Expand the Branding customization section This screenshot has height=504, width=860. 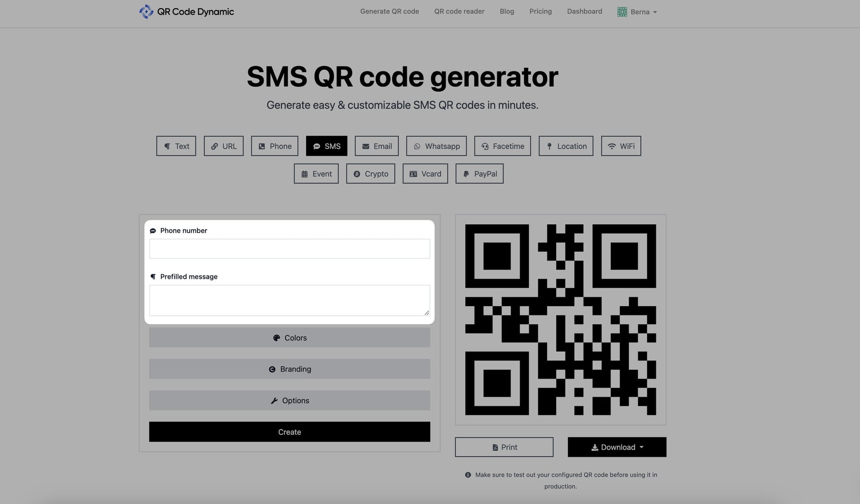pos(290,369)
